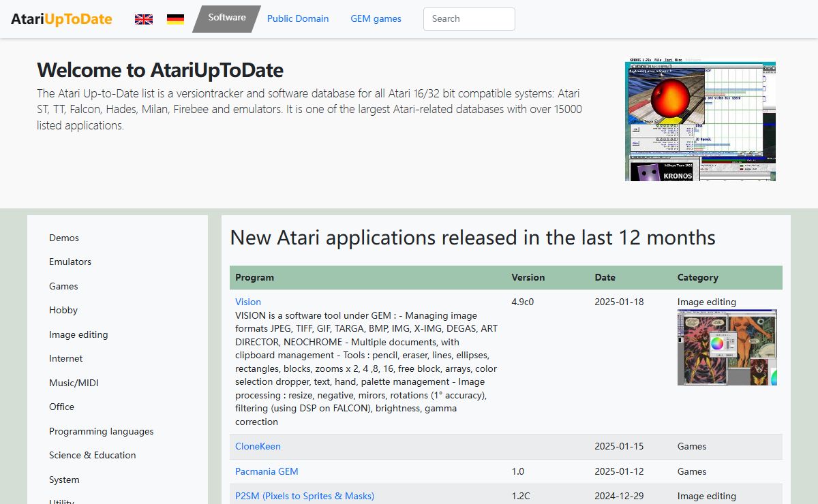Select the date 2025-01-18 cell
The height and width of the screenshot is (504, 818).
coord(619,302)
